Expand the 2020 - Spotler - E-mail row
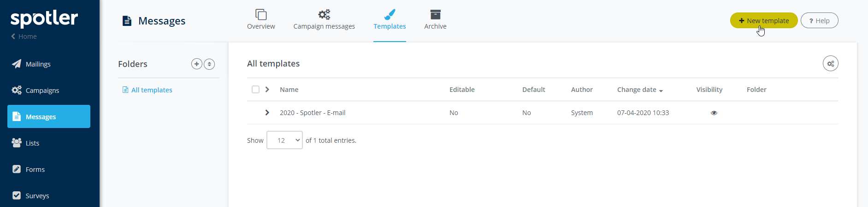Screen dimensions: 868x207 click(267, 113)
